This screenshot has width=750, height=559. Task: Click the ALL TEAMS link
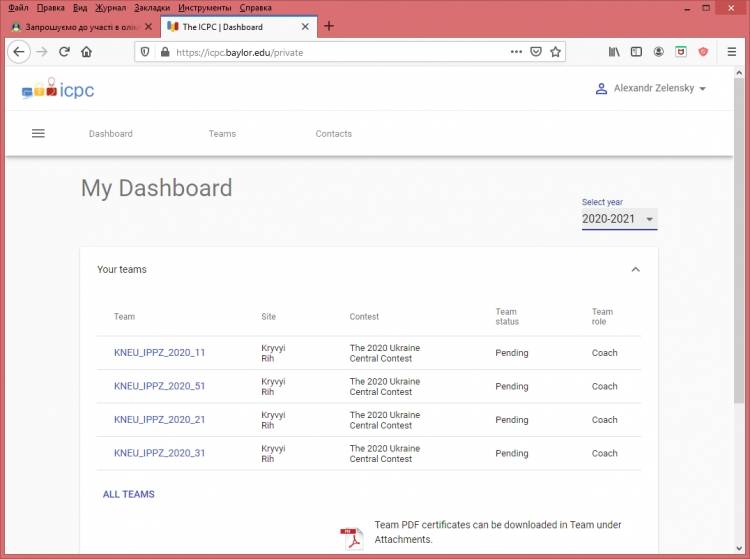click(128, 494)
